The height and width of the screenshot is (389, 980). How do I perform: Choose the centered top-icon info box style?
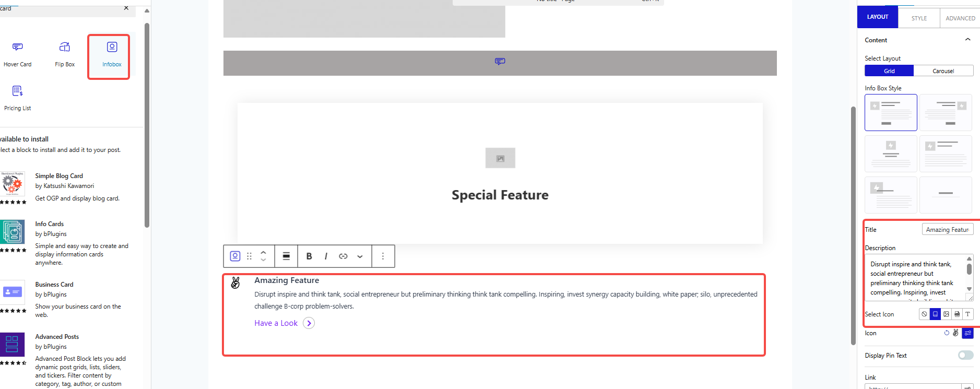click(891, 154)
